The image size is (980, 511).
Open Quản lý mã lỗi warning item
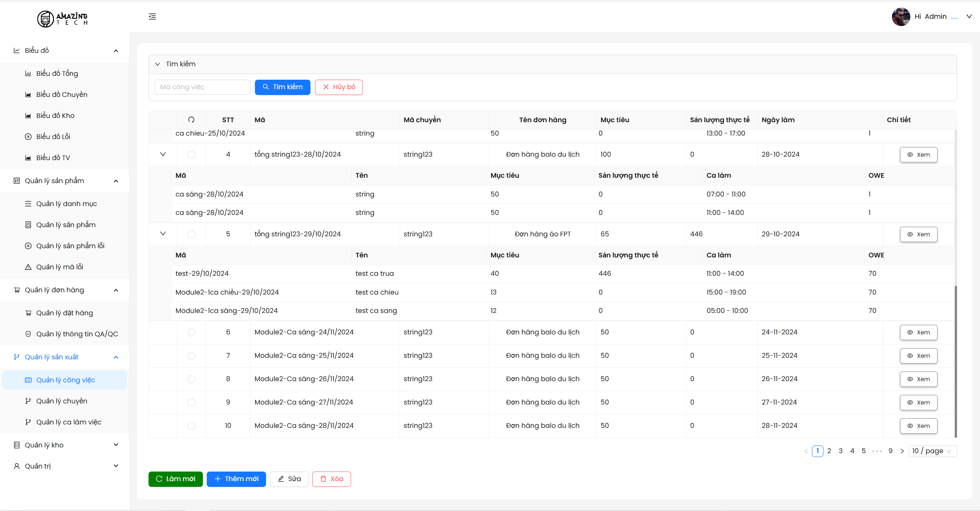click(59, 267)
